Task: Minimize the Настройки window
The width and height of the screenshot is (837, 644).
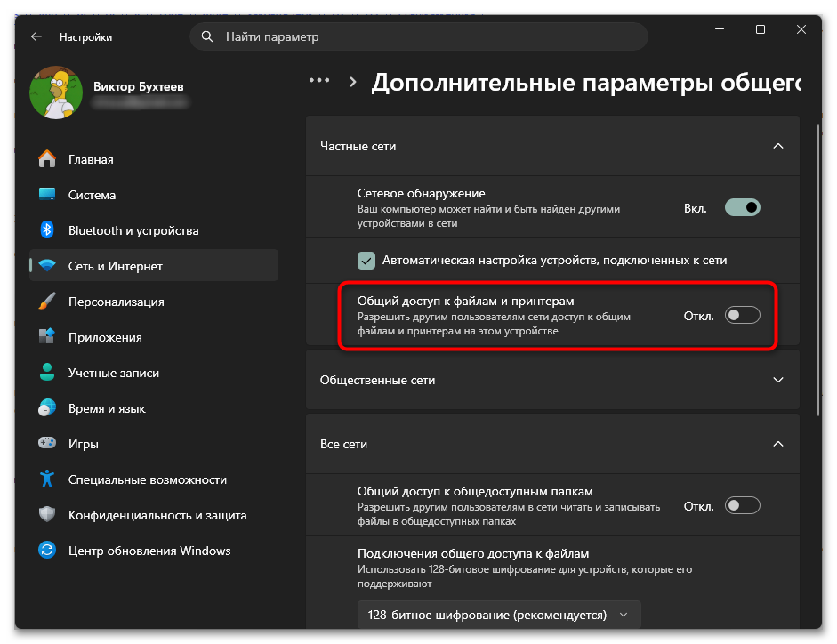Action: point(720,29)
